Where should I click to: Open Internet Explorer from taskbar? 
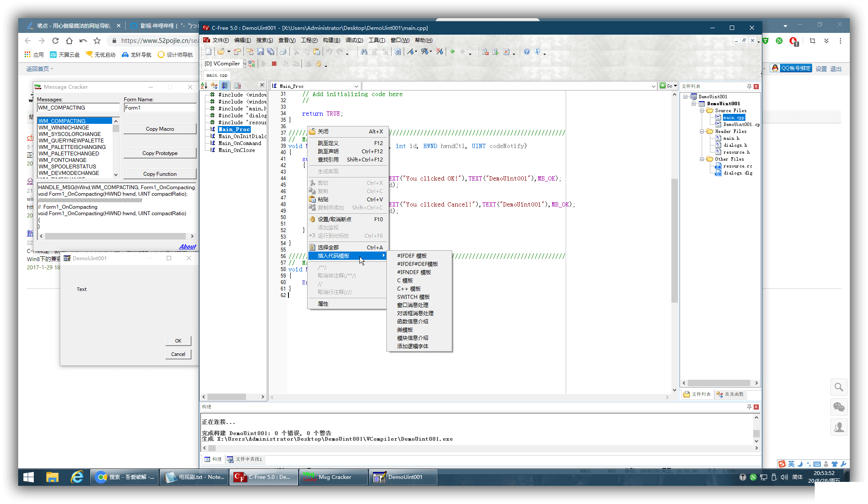[77, 477]
